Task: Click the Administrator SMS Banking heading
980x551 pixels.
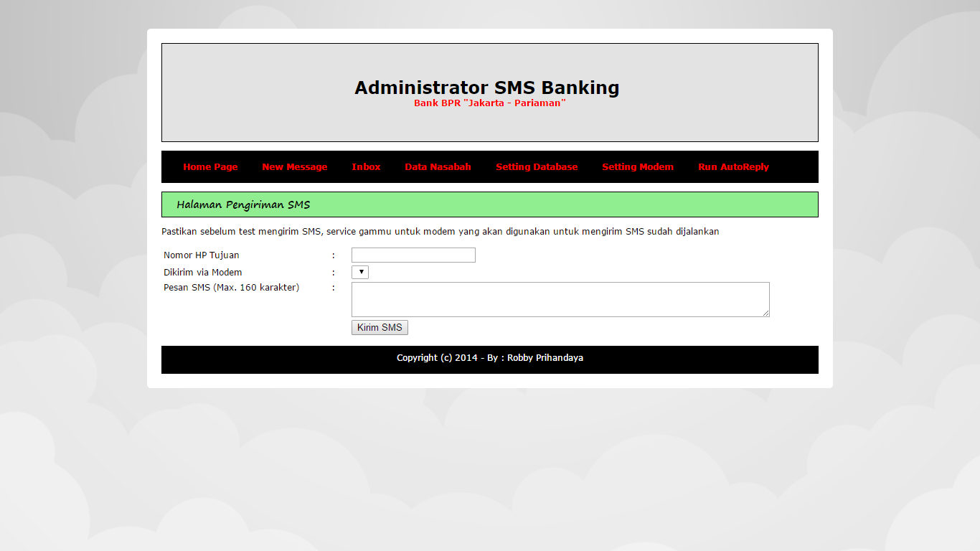Action: (x=487, y=88)
